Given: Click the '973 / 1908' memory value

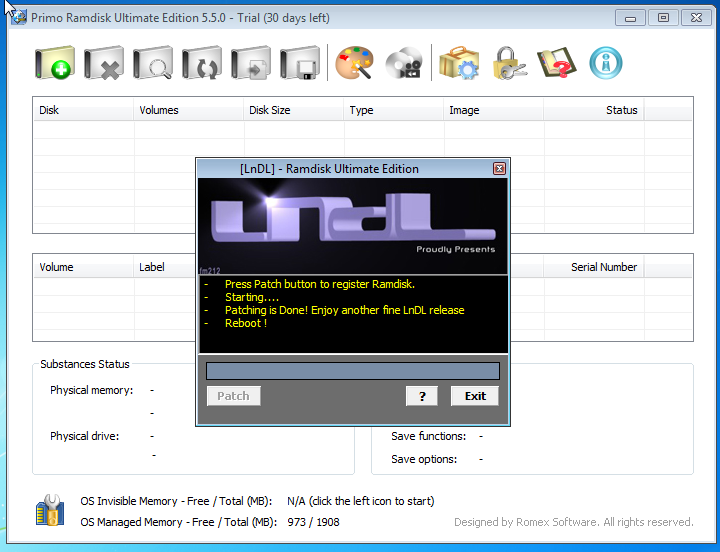Looking at the screenshot, I should coord(313,522).
